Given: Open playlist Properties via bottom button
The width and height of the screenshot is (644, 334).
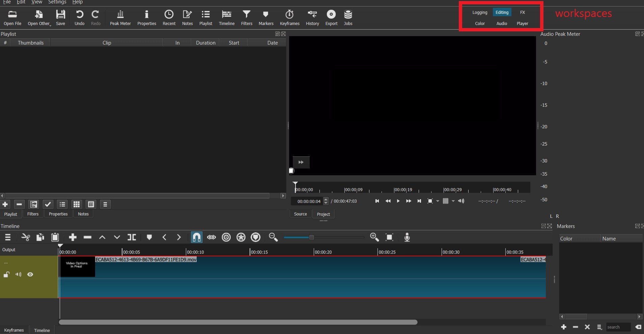Looking at the screenshot, I should click(x=58, y=214).
